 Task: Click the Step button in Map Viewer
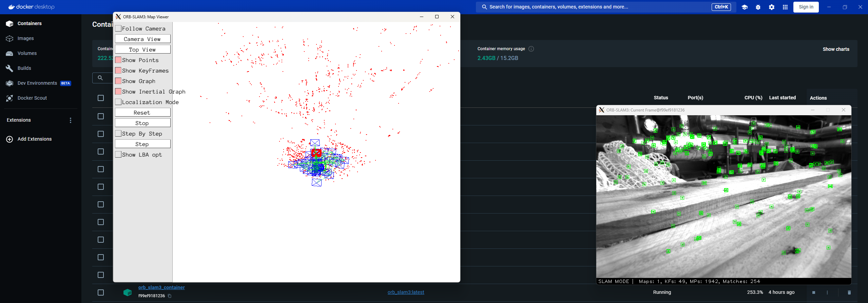tap(142, 144)
